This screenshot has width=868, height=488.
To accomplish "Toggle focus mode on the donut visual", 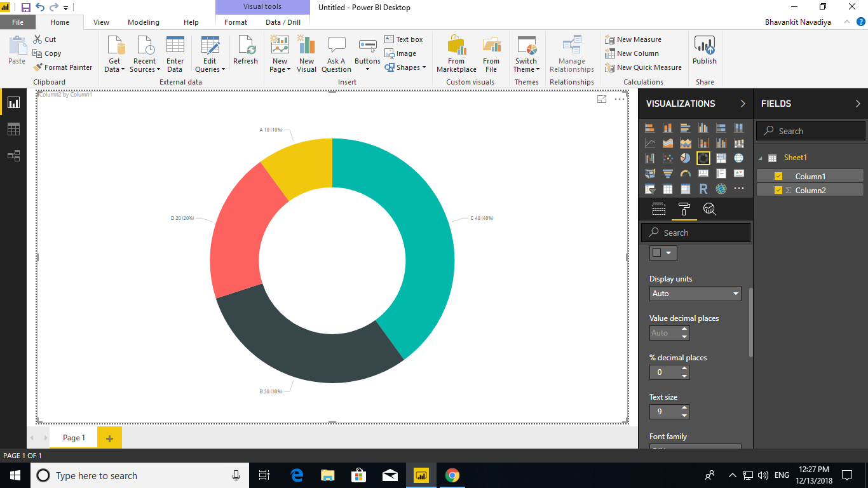I will [602, 99].
